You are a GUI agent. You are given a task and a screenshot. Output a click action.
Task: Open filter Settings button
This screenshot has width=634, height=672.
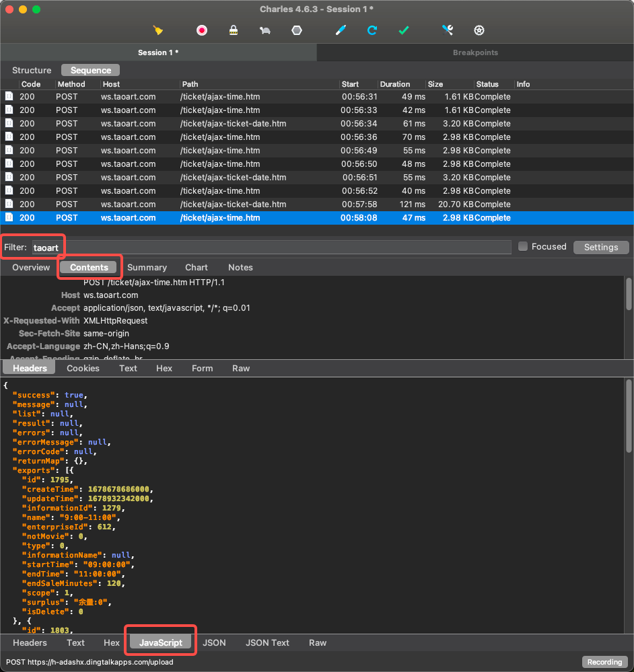[x=601, y=248]
